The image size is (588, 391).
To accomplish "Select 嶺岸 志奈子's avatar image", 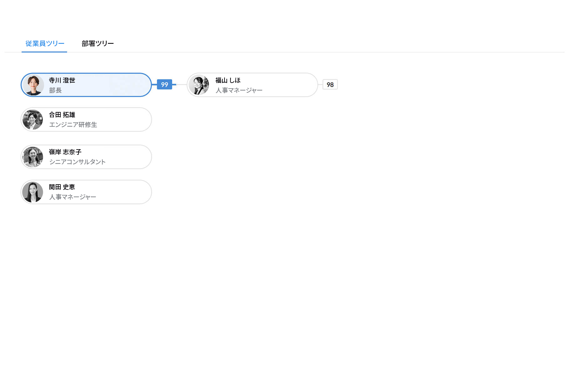I will coord(33,157).
